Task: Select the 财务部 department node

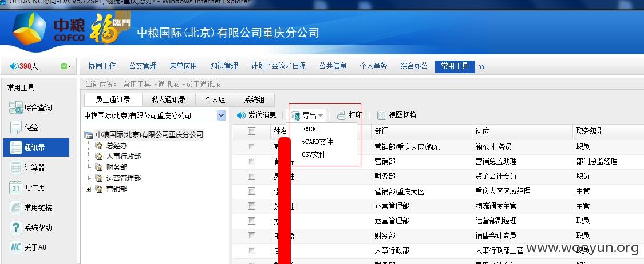Action: [x=117, y=167]
